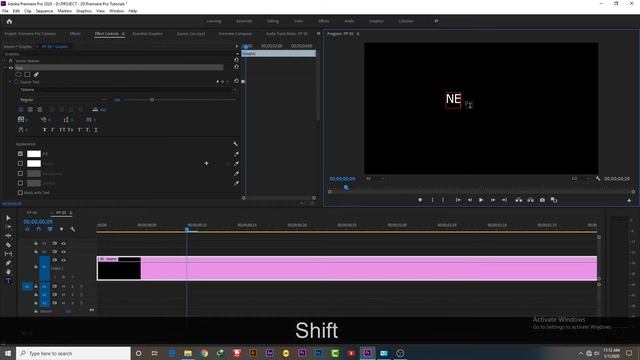Screen dimensions: 640x360
Task: Select the Track Select Forward tool
Action: 8,227
